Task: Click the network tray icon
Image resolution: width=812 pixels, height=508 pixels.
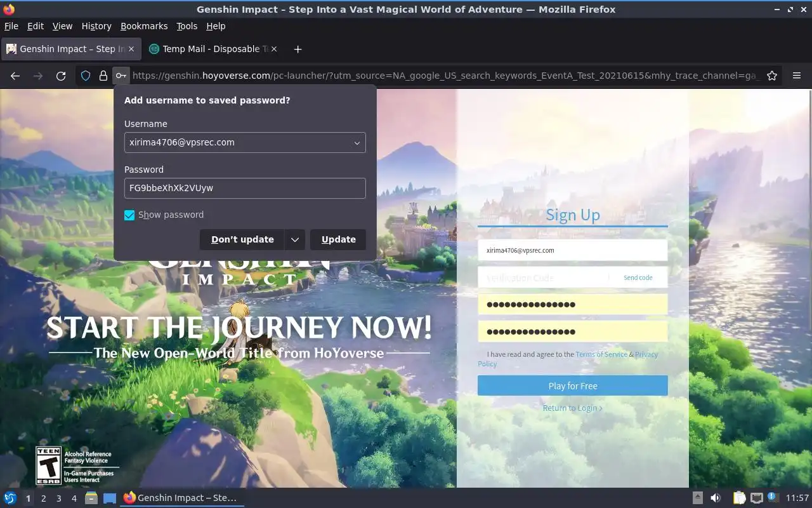Action: click(x=756, y=498)
